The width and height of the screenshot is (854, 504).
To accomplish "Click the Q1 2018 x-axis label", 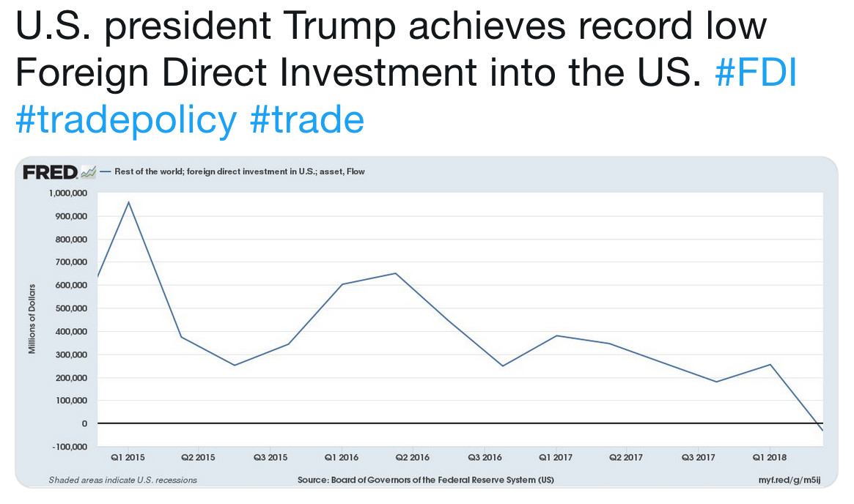I will (x=769, y=458).
